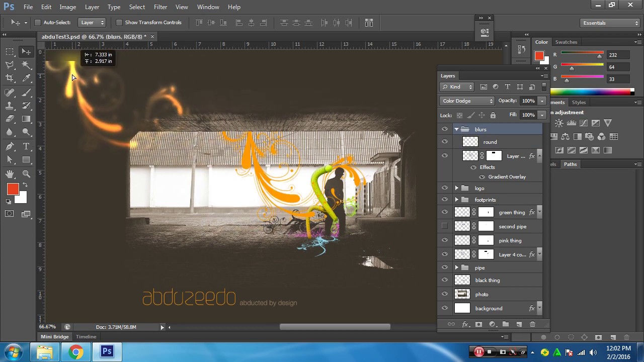Select the Lasso tool
This screenshot has width=644, height=362.
point(10,65)
